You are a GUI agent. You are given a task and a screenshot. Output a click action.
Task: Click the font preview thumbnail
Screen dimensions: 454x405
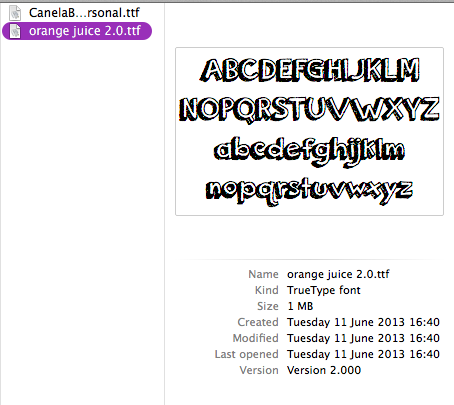coord(309,131)
